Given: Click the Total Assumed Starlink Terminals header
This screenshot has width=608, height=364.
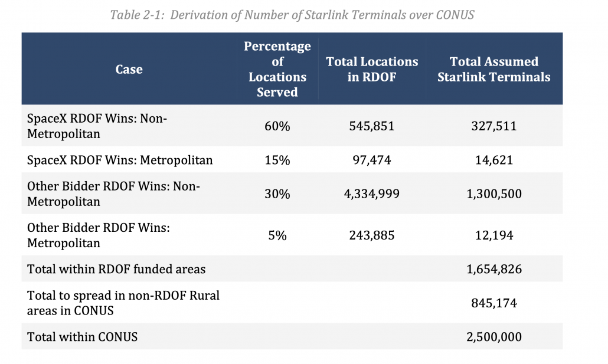Looking at the screenshot, I should click(x=494, y=69).
